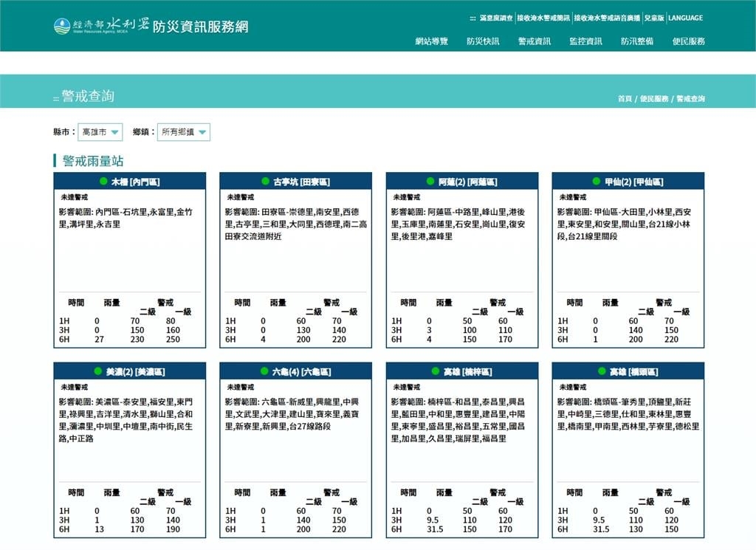Open the 鄉鎮 dropdown showing 所有鄉鎮
The image size is (756, 550).
click(184, 132)
